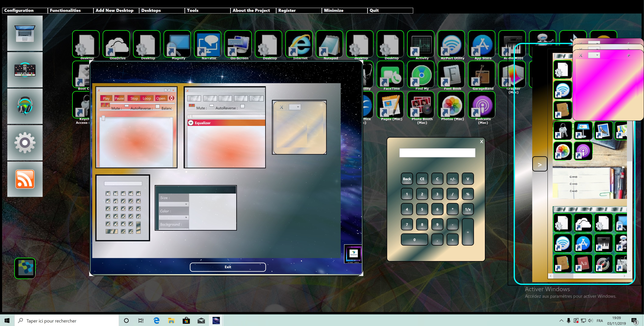The height and width of the screenshot is (326, 644).
Task: Launch the Narrator shortcut
Action: click(208, 44)
